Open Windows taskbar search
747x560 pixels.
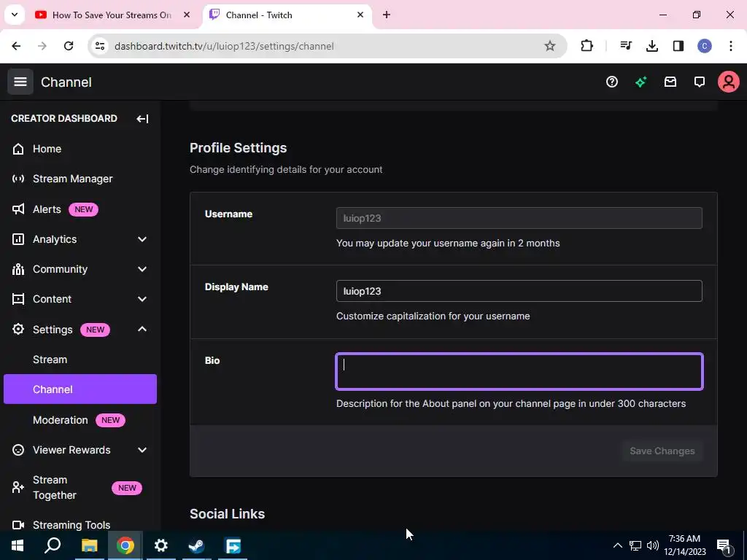tap(53, 545)
